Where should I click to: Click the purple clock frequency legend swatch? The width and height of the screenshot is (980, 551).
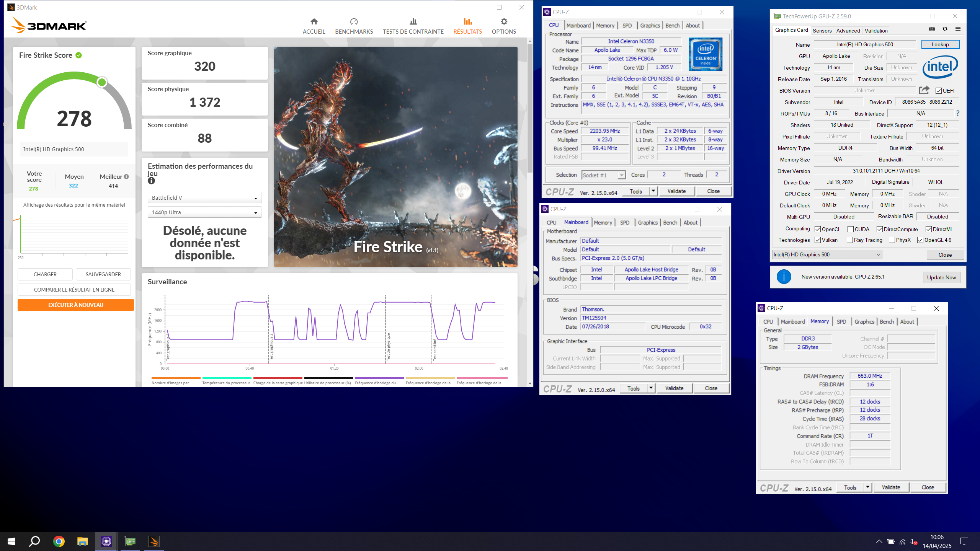point(379,378)
